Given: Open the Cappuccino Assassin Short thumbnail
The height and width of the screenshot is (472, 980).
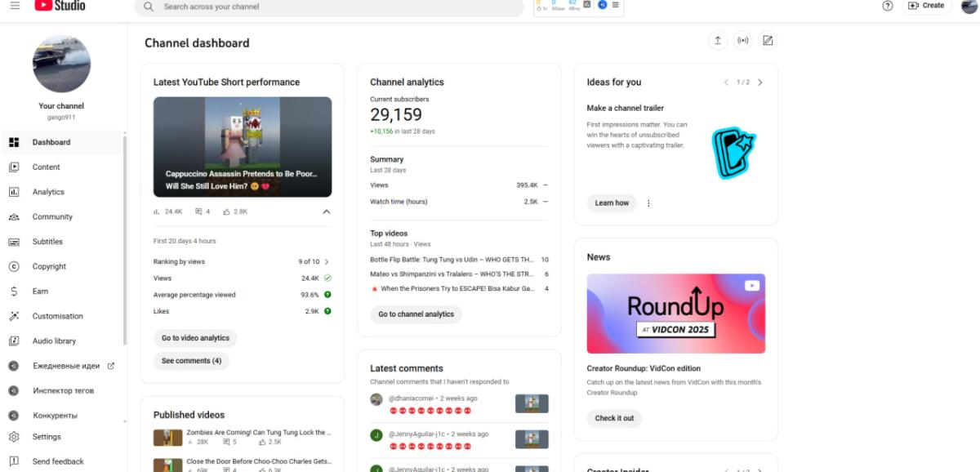Looking at the screenshot, I should pos(243,147).
